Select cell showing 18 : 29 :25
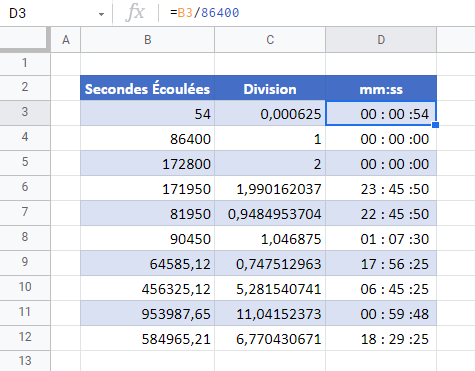The width and height of the screenshot is (475, 371). coord(381,338)
